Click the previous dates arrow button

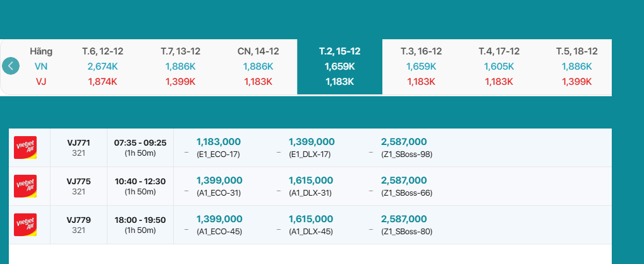pyautogui.click(x=11, y=66)
